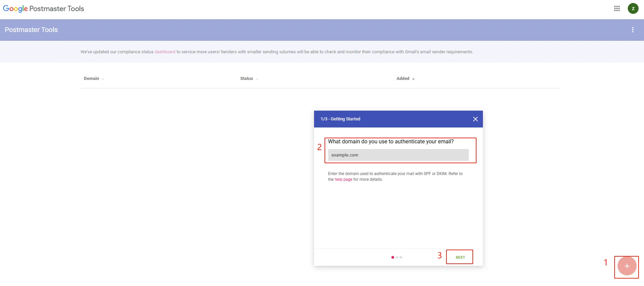Click the NEXT button in the dialog

(x=460, y=257)
